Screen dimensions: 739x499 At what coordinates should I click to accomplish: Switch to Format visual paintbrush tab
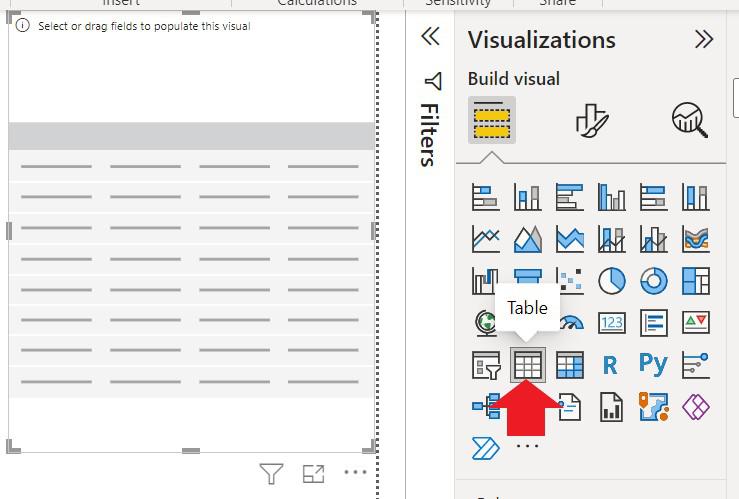(592, 121)
